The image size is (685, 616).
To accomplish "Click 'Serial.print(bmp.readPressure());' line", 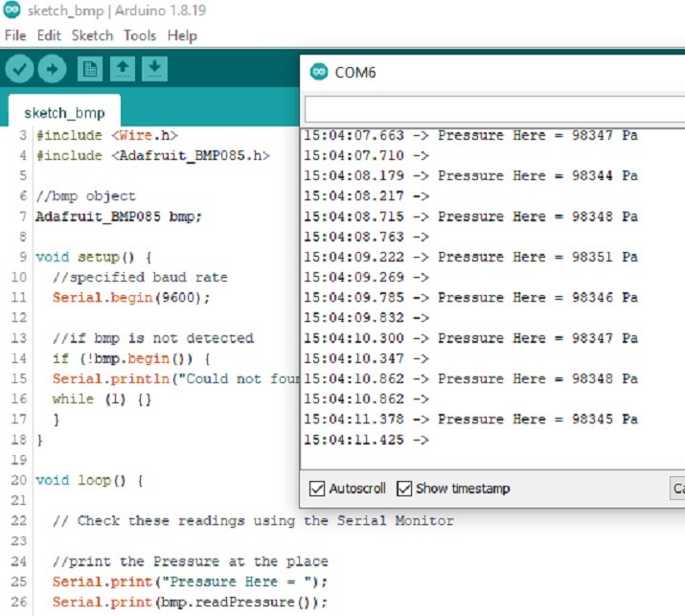I will tap(190, 602).
